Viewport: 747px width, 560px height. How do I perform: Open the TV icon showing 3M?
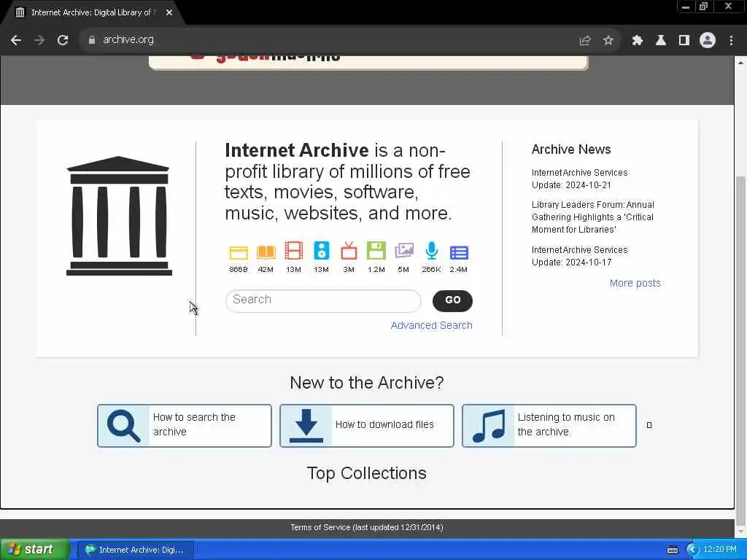pyautogui.click(x=349, y=251)
